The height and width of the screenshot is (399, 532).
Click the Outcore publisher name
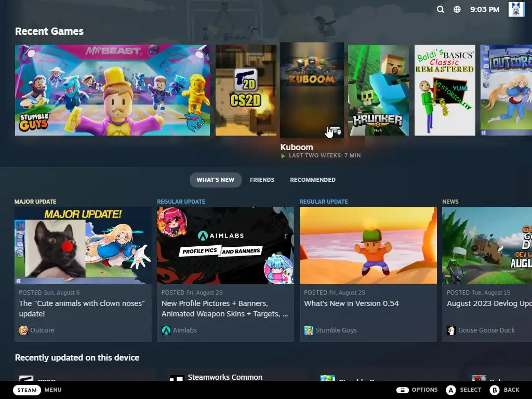42,330
